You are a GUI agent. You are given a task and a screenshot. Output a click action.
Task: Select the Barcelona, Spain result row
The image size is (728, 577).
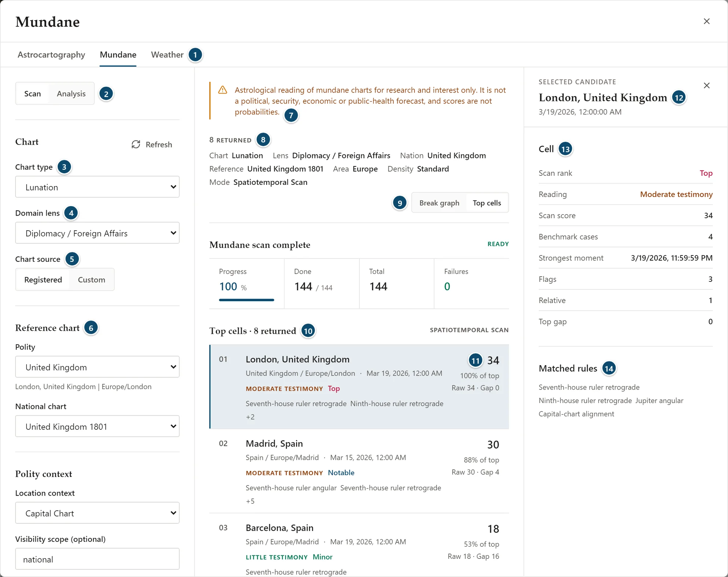pyautogui.click(x=359, y=546)
